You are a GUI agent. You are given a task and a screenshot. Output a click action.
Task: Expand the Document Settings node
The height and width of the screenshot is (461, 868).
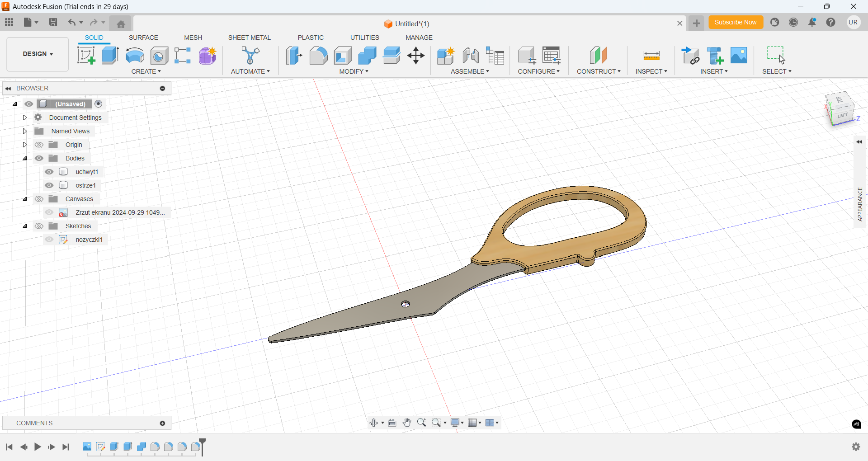point(25,118)
